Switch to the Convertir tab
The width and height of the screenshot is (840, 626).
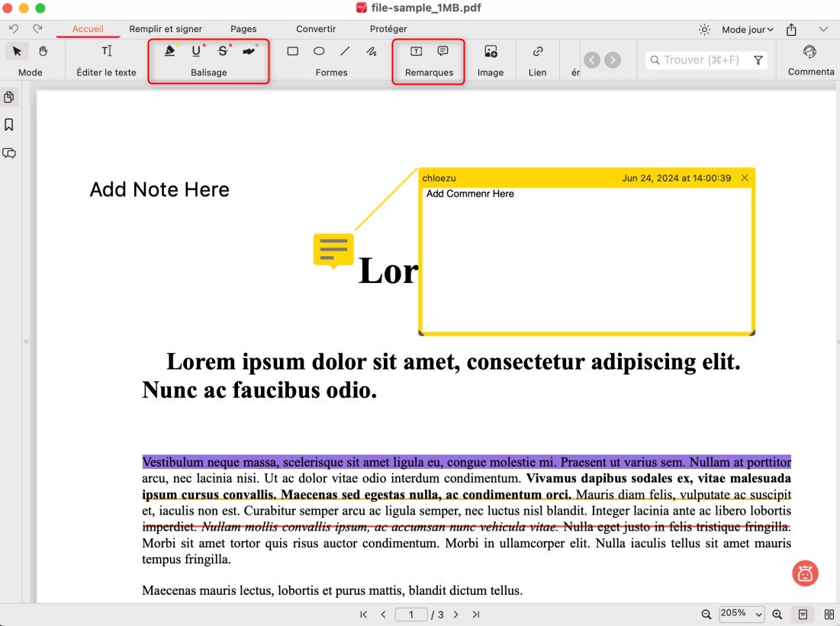[x=315, y=29]
